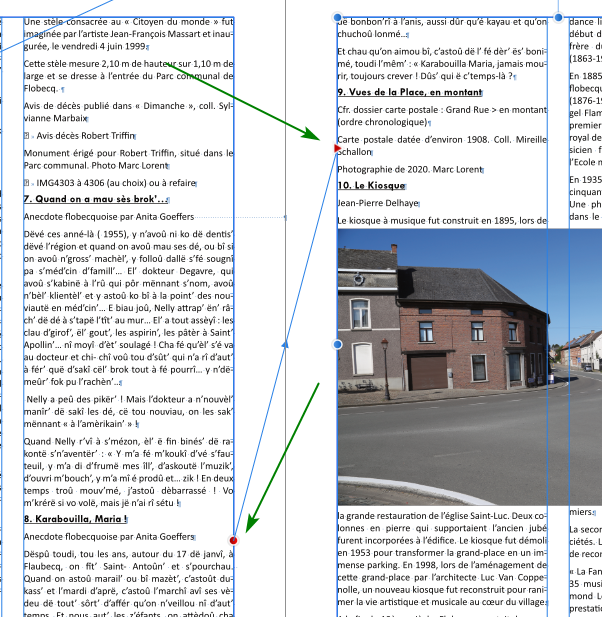Click the line 'mënnant « à l'amèrikain' » !'
602x617 pixels.
point(81,424)
